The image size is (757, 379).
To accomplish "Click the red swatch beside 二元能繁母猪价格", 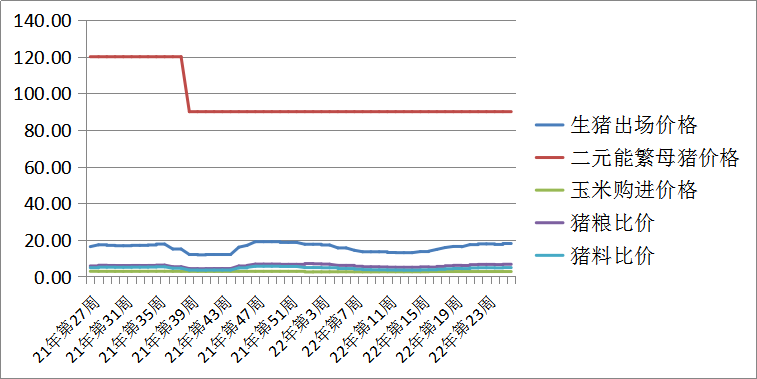I will click(549, 157).
